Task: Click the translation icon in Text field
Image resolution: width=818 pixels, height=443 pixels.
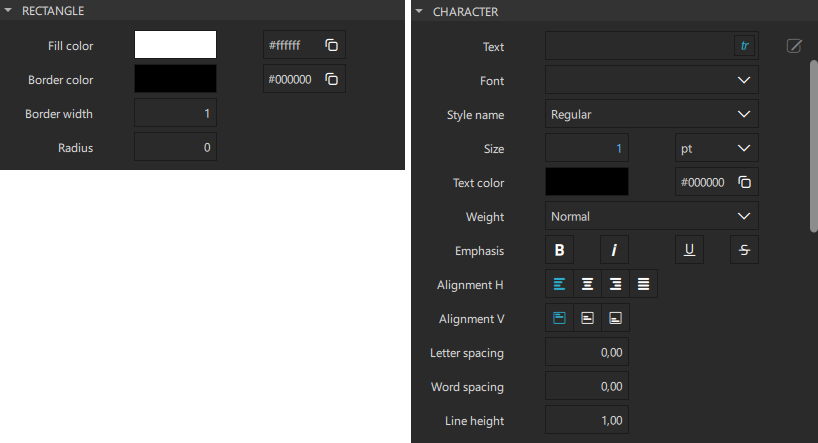Action: 744,46
